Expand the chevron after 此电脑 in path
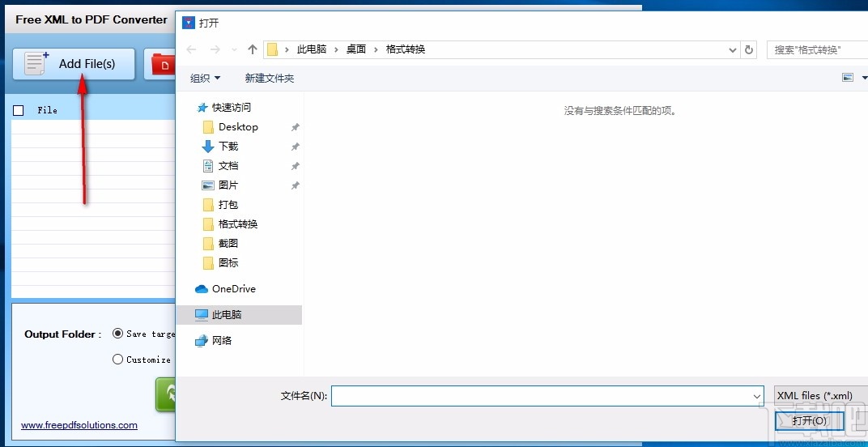This screenshot has height=447, width=868. point(336,49)
